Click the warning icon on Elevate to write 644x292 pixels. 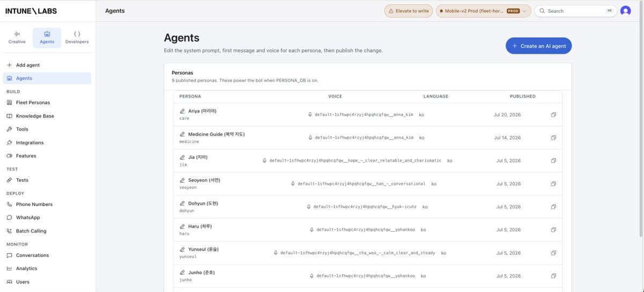391,11
